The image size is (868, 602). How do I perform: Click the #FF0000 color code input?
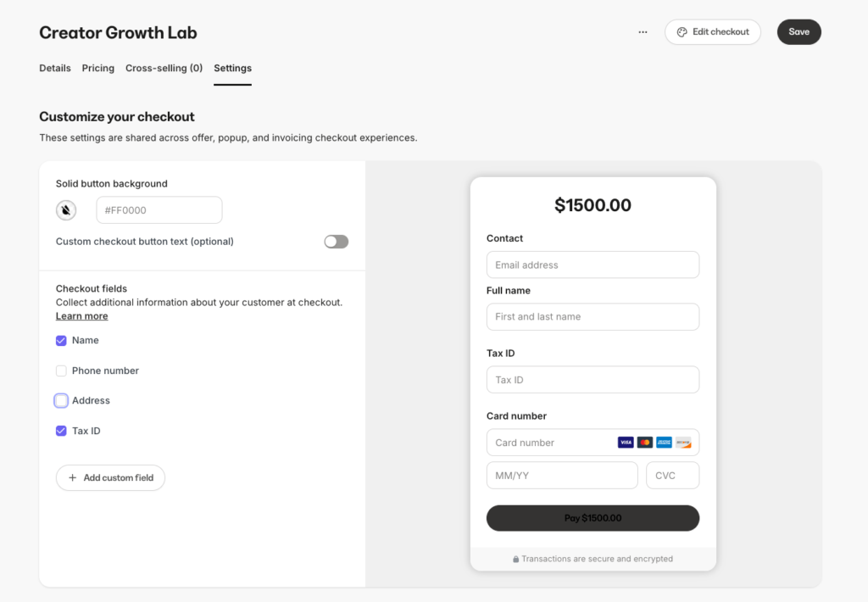pyautogui.click(x=159, y=209)
